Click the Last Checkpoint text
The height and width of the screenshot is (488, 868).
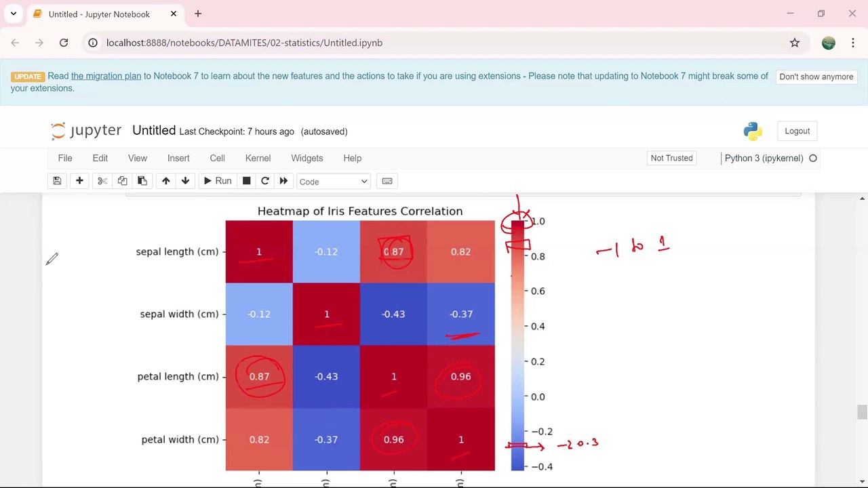click(x=237, y=131)
